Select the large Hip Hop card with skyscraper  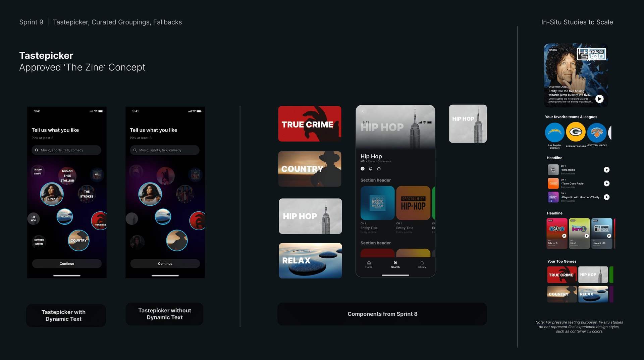click(310, 216)
